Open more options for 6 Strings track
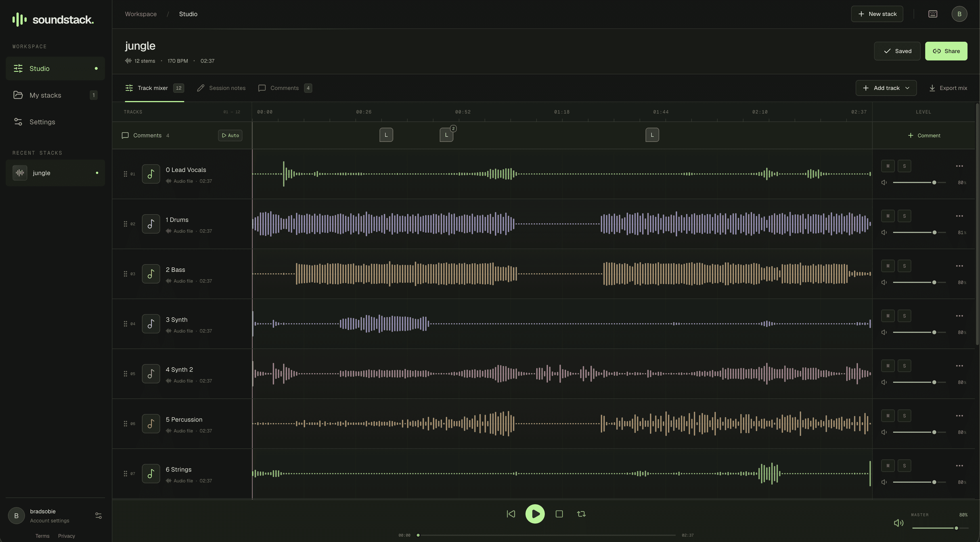The image size is (980, 542). [x=960, y=466]
